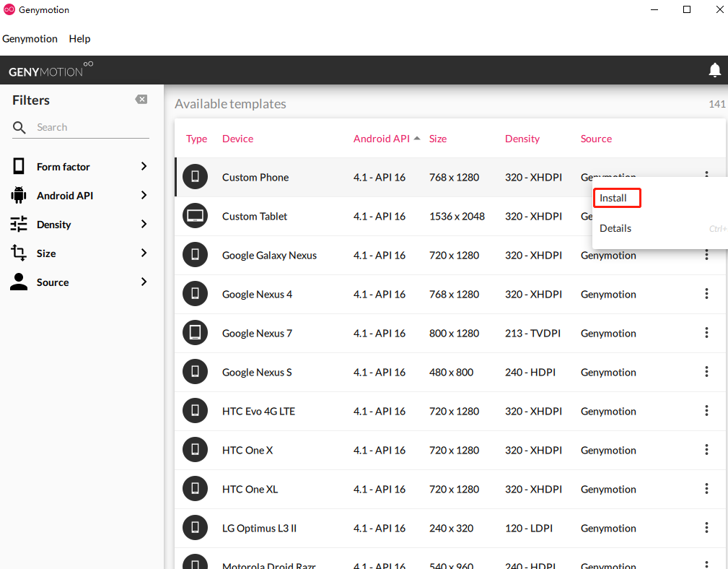The image size is (728, 569).
Task: Click the Source person icon
Action: coord(19,282)
